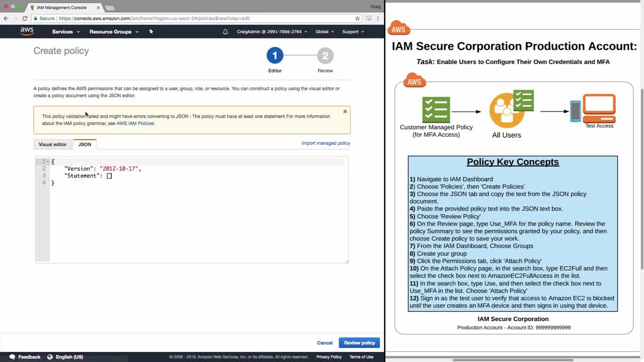Viewport: 644px width, 362px height.
Task: Click the globe language icon in footer
Action: pyautogui.click(x=50, y=357)
